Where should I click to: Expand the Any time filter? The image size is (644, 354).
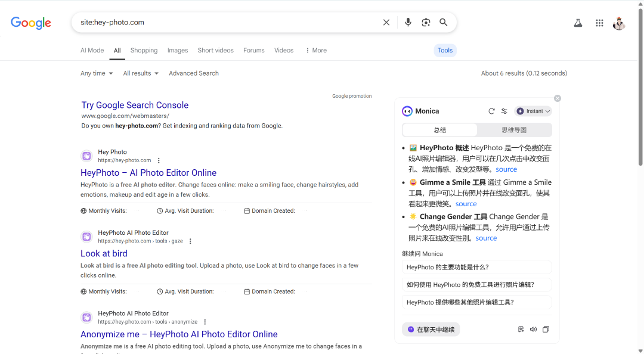97,73
